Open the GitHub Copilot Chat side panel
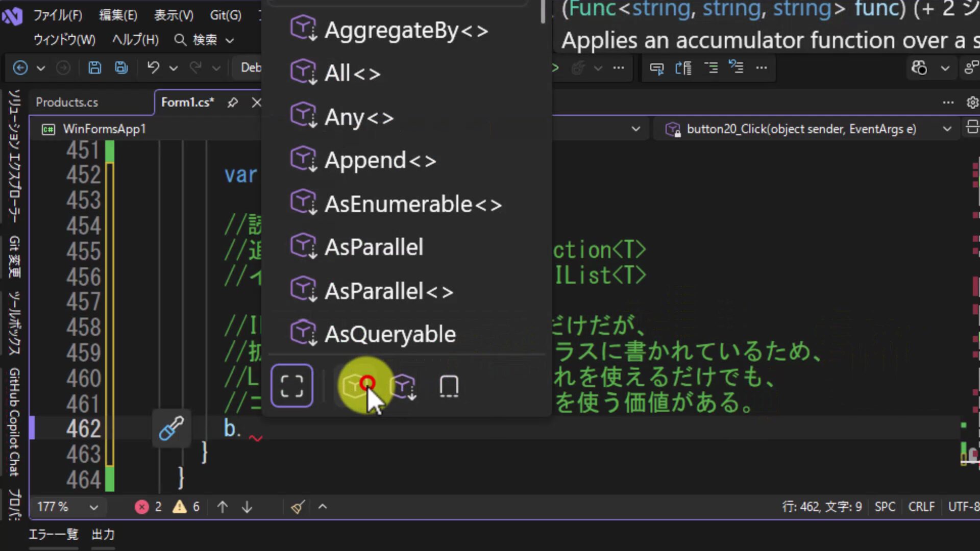This screenshot has height=551, width=980. (14, 421)
